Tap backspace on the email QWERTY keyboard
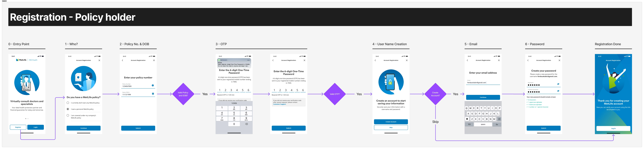 pyautogui.click(x=499, y=119)
